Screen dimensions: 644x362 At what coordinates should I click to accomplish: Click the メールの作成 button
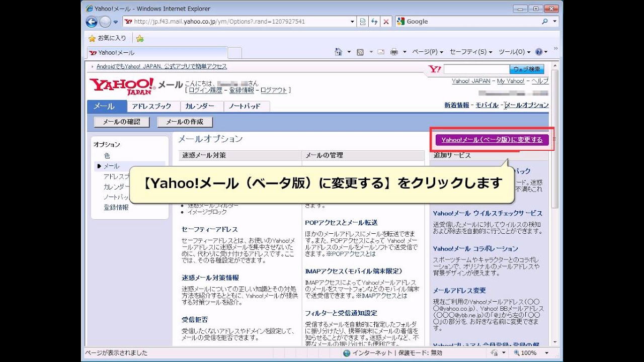click(x=185, y=122)
